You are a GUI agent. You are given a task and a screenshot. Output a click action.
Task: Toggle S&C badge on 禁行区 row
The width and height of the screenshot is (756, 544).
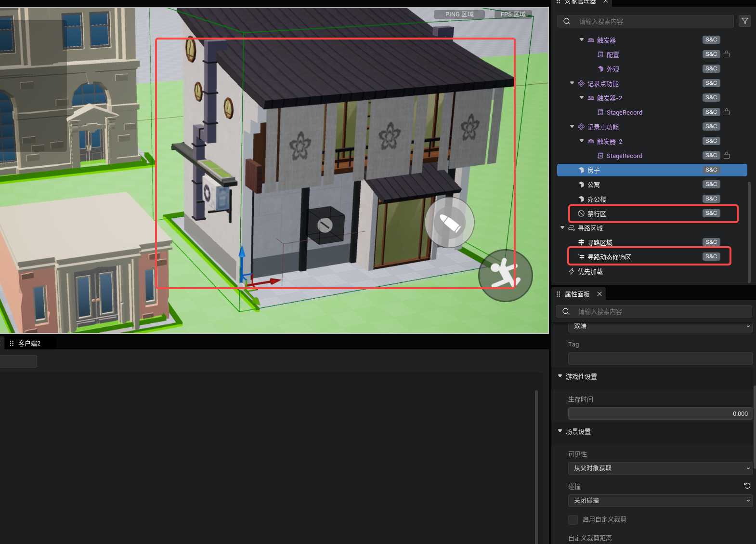pos(711,213)
